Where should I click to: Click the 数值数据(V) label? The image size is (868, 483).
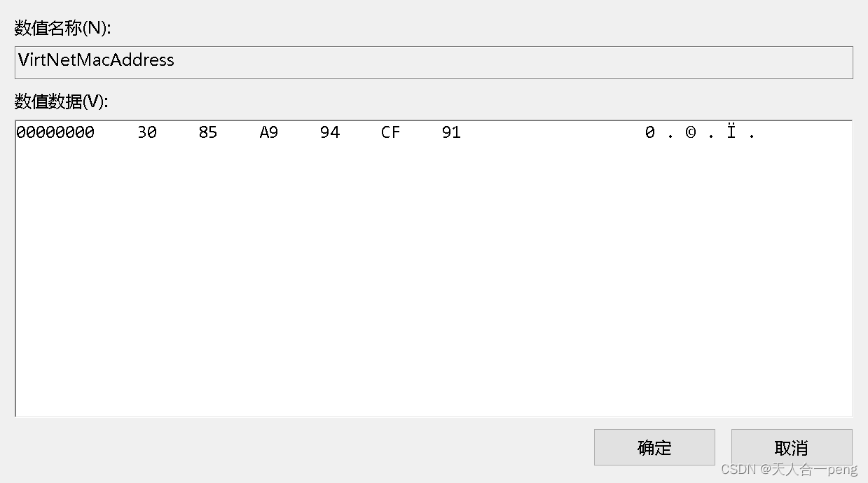pos(62,101)
